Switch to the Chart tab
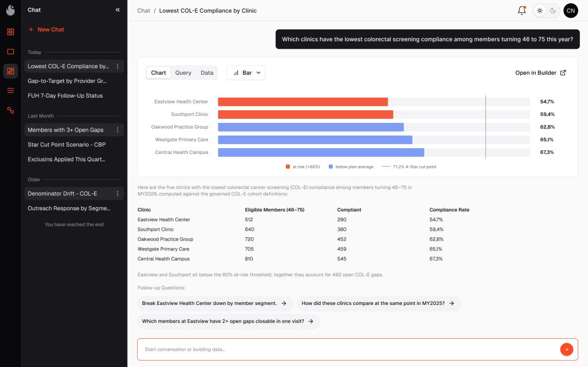The height and width of the screenshot is (367, 588). point(158,73)
